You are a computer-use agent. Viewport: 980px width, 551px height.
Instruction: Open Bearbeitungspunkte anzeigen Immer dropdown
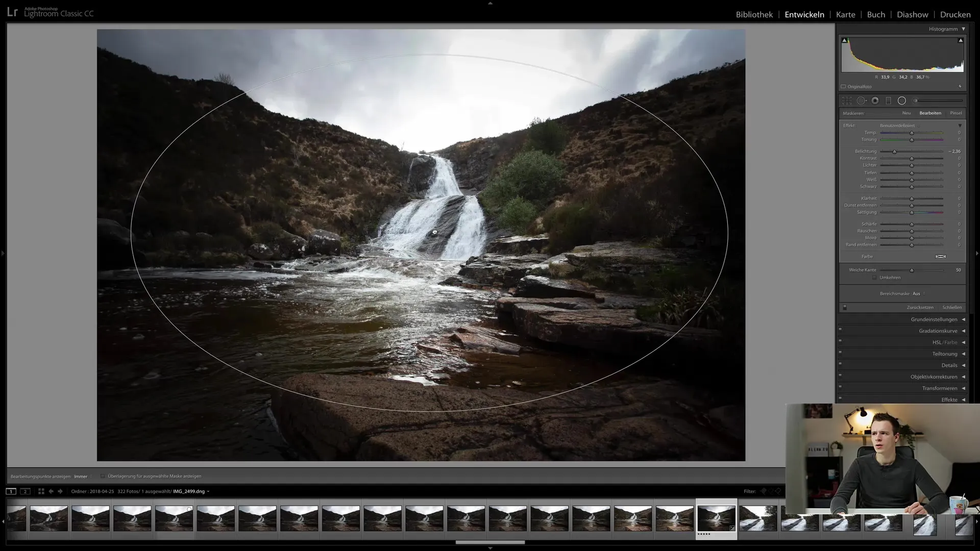point(83,477)
